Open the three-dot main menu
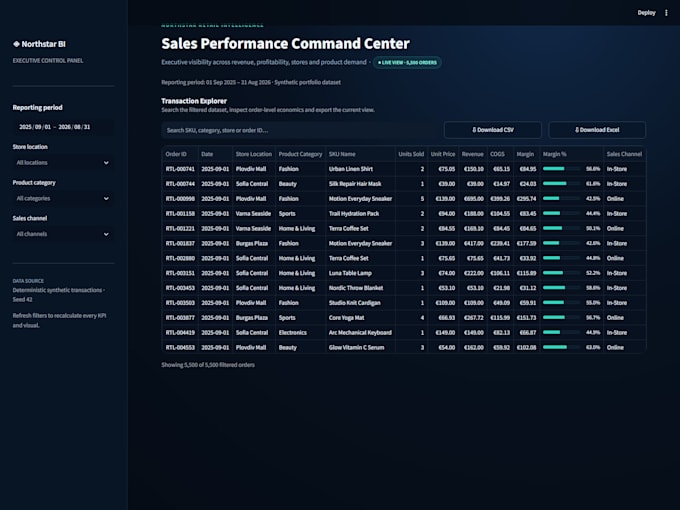 tap(666, 13)
